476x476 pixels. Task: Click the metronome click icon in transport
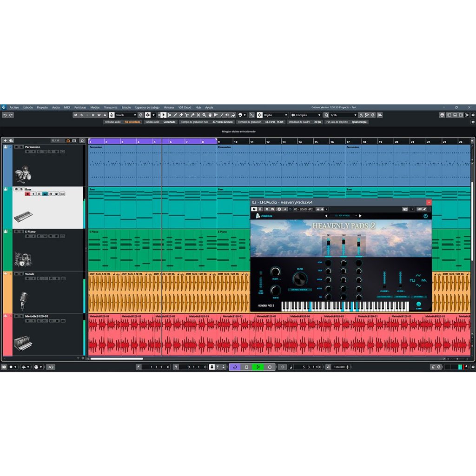tap(433, 367)
